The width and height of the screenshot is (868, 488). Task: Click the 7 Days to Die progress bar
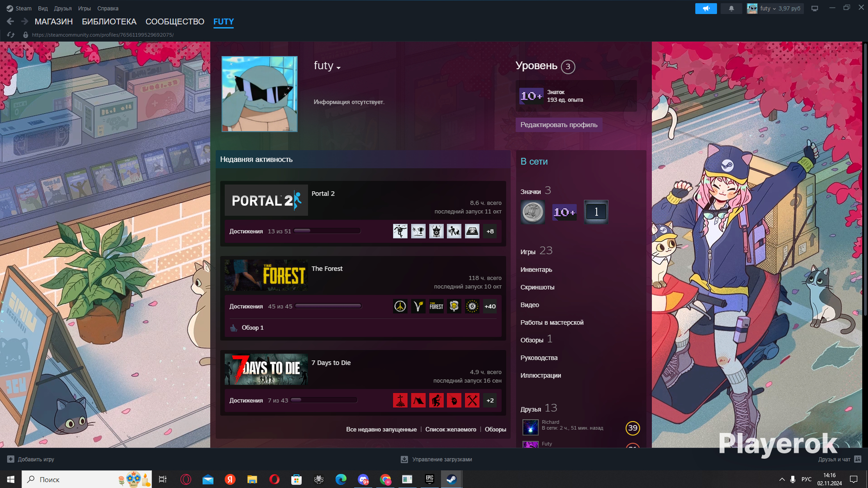click(324, 400)
